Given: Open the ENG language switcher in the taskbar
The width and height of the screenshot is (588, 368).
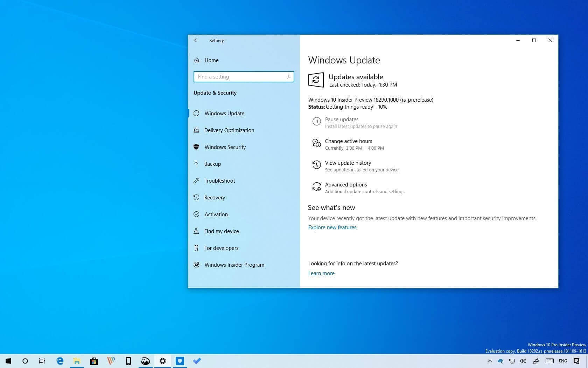Looking at the screenshot, I should tap(562, 361).
